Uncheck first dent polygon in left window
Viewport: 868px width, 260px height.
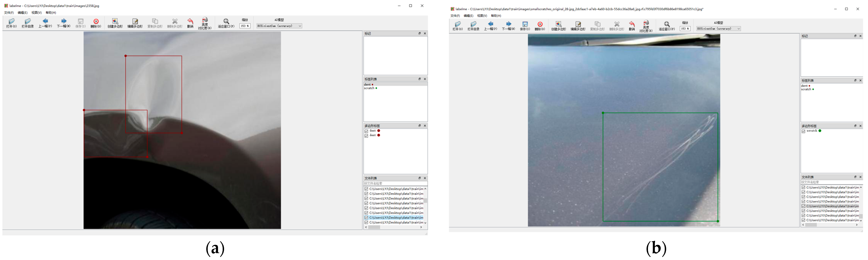coord(366,131)
